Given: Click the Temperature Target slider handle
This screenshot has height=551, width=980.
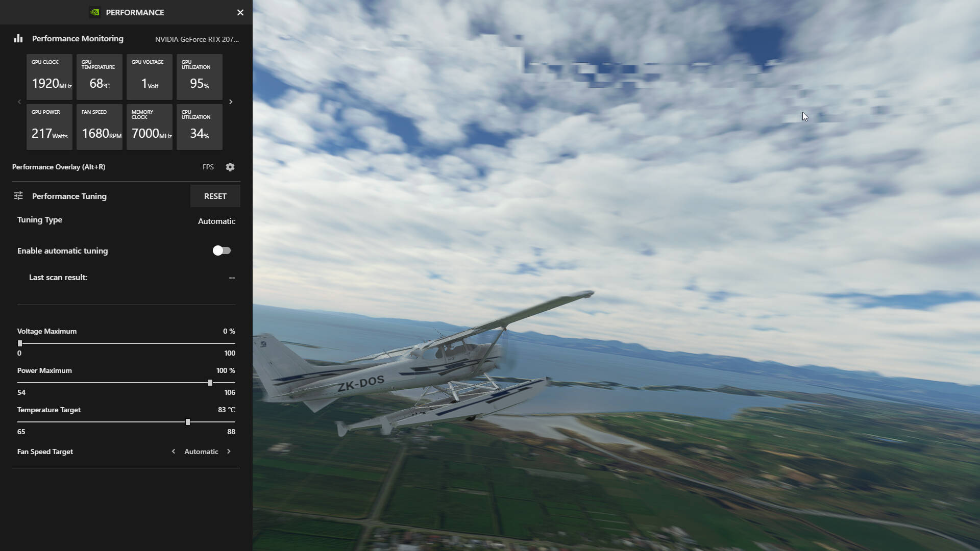Looking at the screenshot, I should tap(188, 422).
